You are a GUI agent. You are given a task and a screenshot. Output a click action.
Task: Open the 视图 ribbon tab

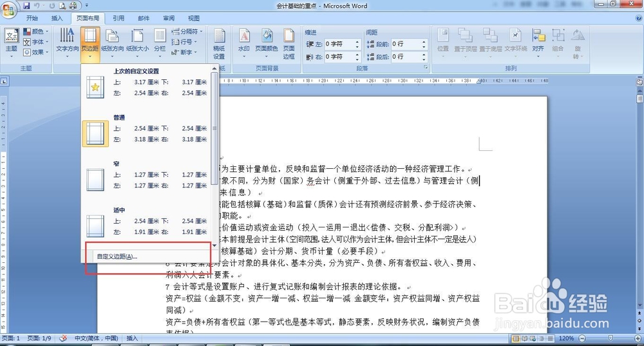click(x=193, y=18)
